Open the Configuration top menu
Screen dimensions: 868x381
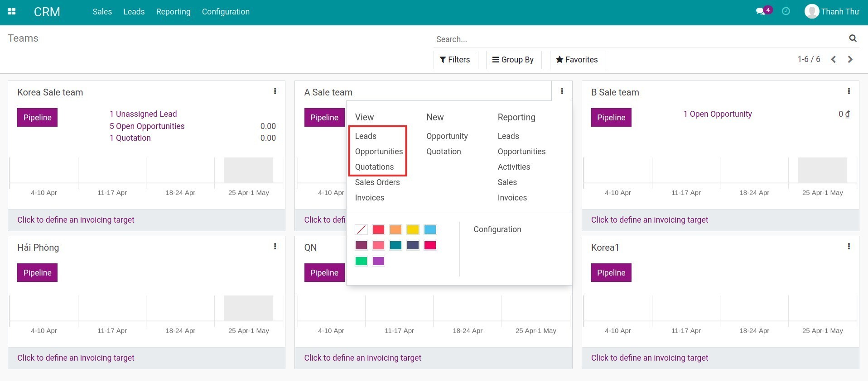click(x=226, y=12)
